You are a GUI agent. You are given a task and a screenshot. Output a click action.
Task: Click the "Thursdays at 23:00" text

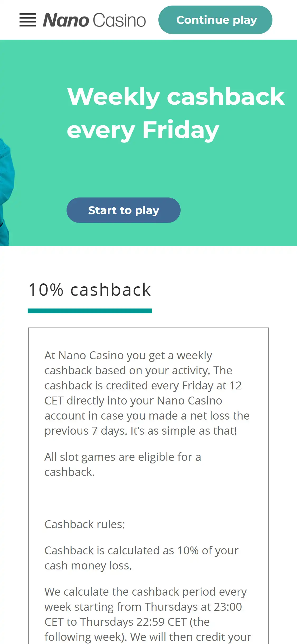tap(193, 607)
